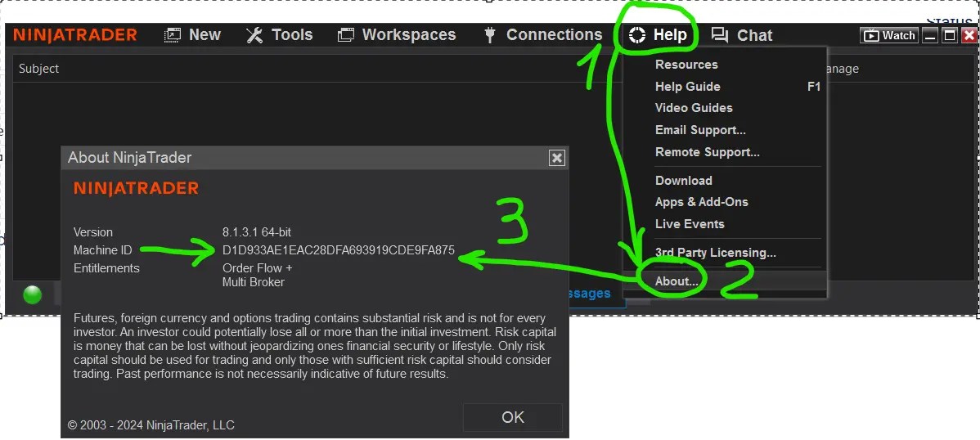
Task: Click the Version label in About dialog
Action: tap(93, 232)
